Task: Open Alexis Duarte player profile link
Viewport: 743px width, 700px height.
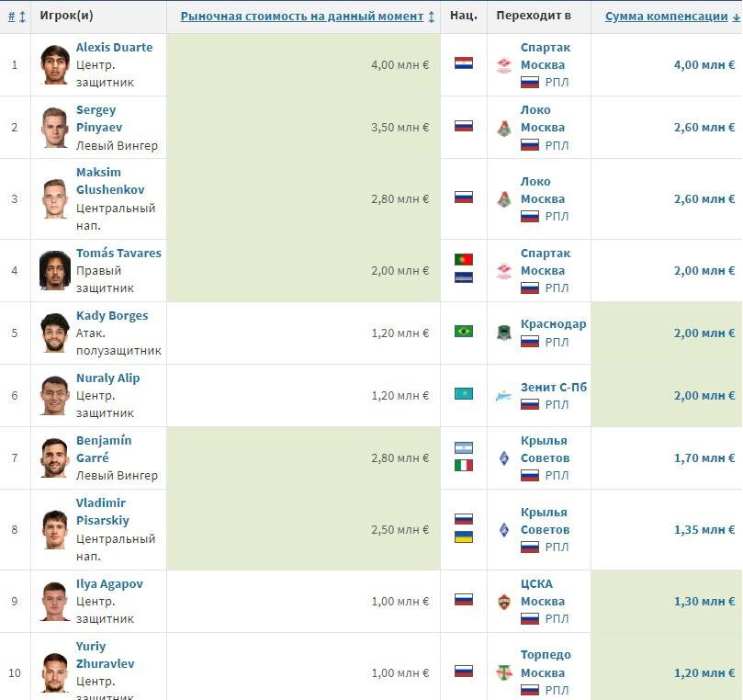Action: 114,48
